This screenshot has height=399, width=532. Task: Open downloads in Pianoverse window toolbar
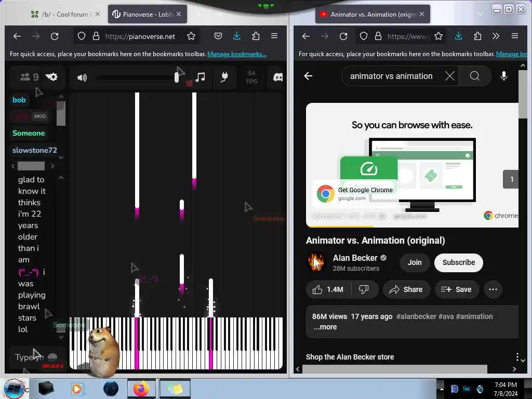[237, 36]
